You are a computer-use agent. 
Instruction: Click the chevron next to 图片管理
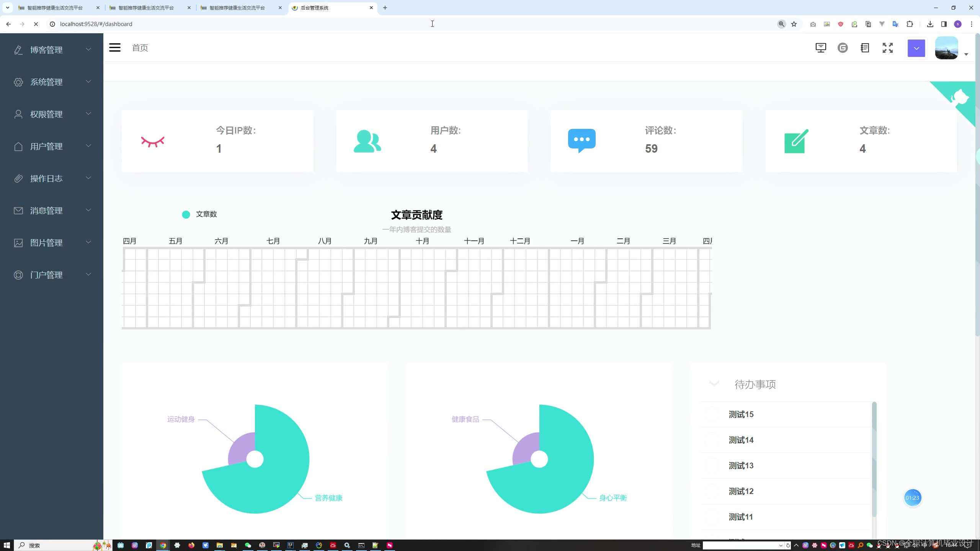[88, 242]
